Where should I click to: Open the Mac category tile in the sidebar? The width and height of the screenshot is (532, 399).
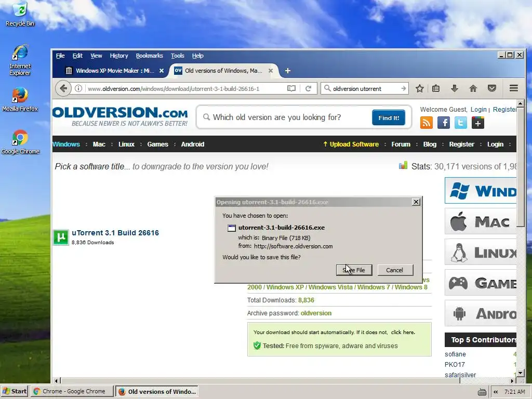coord(481,221)
